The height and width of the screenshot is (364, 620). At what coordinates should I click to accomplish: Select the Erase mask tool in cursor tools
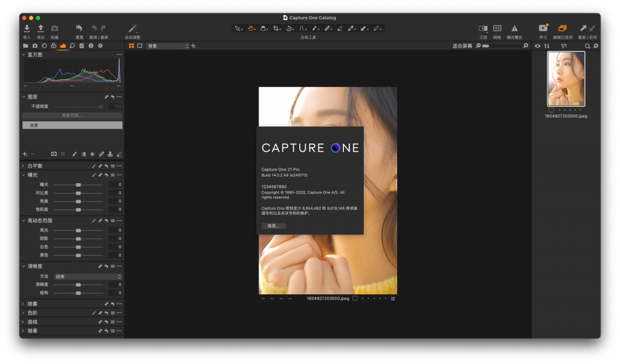[x=340, y=28]
